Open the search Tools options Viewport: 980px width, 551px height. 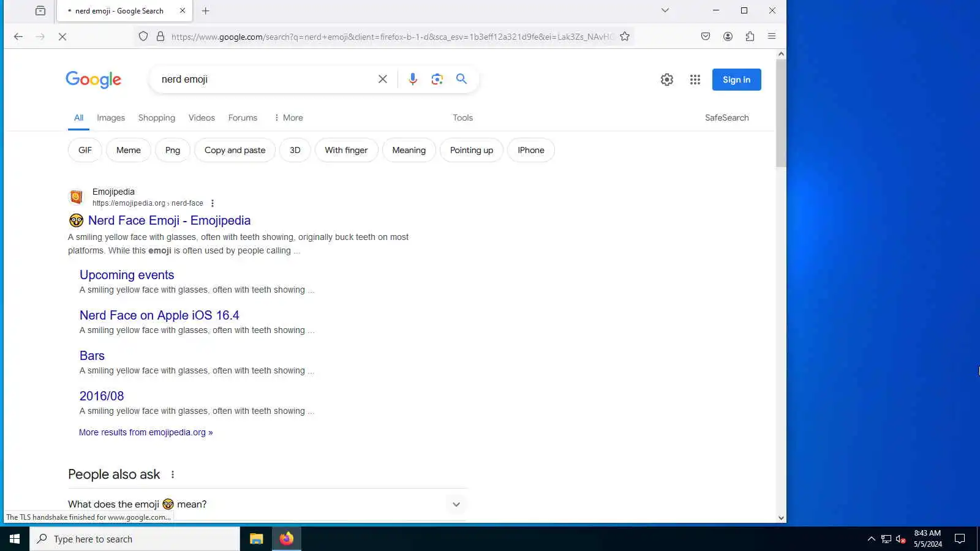coord(462,118)
